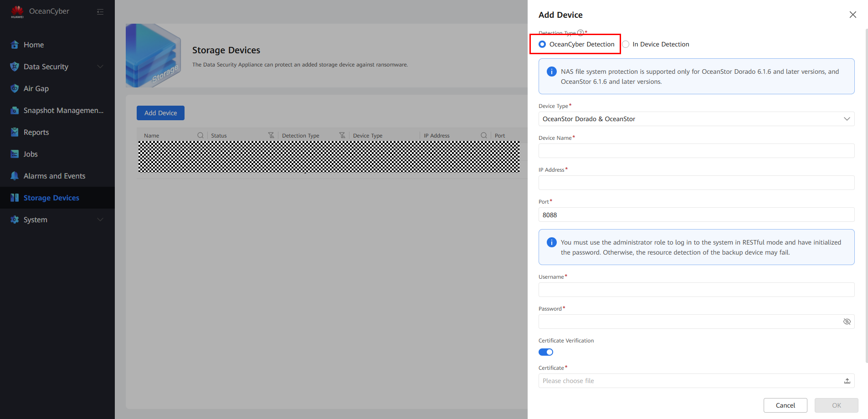Collapse the sidebar navigation menu icon
Image resolution: width=868 pixels, height=419 pixels.
(x=100, y=12)
